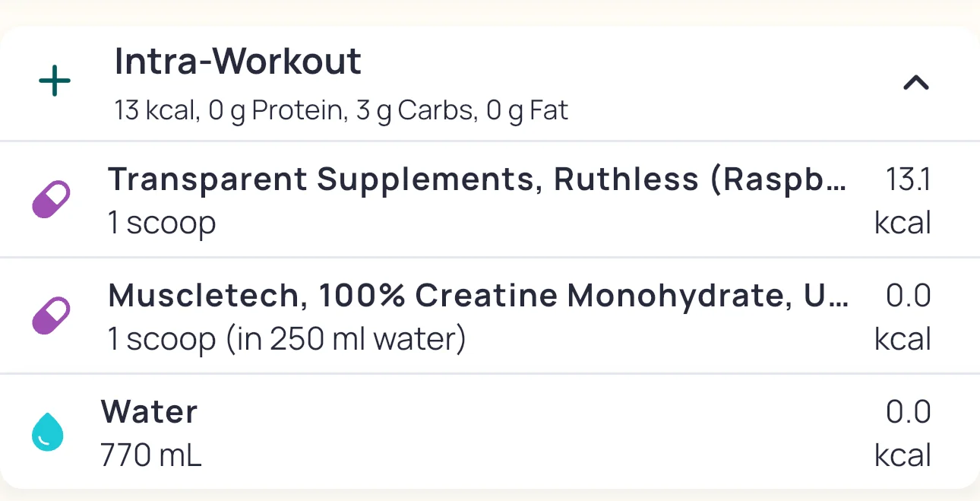Open the Muscletech 100% Creatine Monohydrate entry
980x501 pixels.
coord(478,296)
